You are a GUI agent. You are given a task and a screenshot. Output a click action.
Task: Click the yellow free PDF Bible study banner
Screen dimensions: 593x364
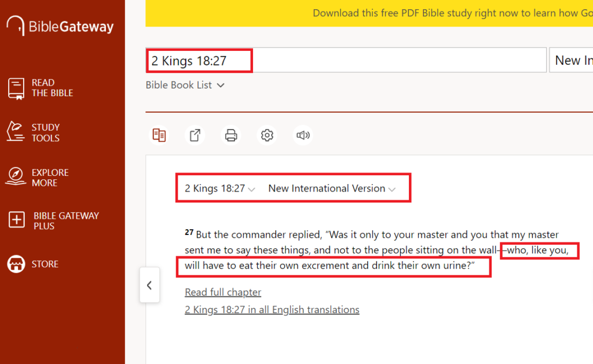point(369,13)
